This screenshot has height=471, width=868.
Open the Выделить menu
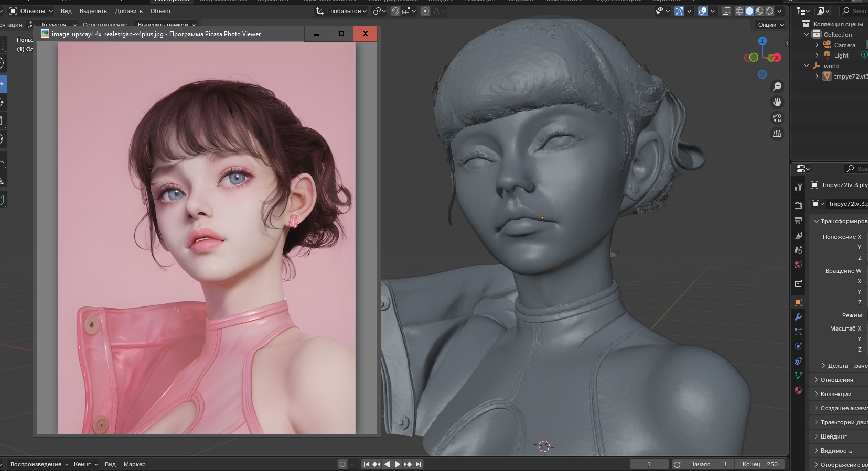[93, 11]
